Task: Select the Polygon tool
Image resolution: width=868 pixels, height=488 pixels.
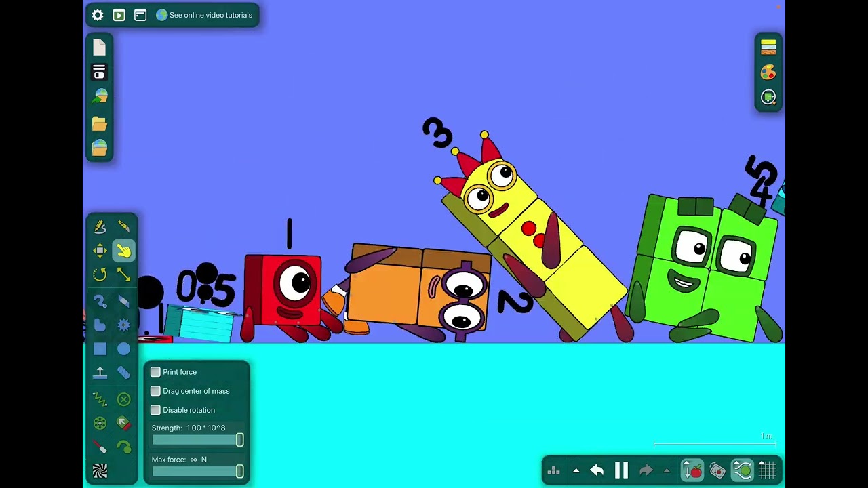Action: (x=100, y=325)
